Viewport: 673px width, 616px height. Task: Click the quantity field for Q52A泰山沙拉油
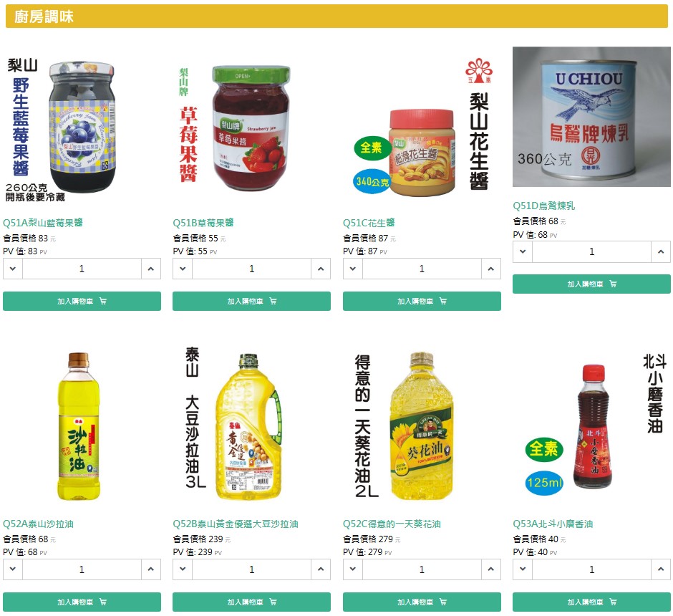[82, 569]
